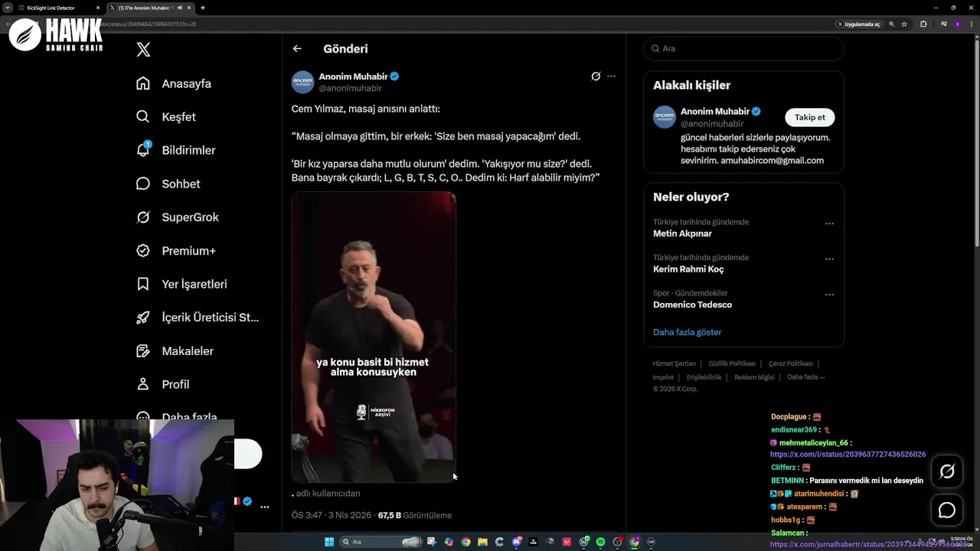980x551 pixels.
Task: Click Uygulamada aç in address bar
Action: tap(859, 24)
